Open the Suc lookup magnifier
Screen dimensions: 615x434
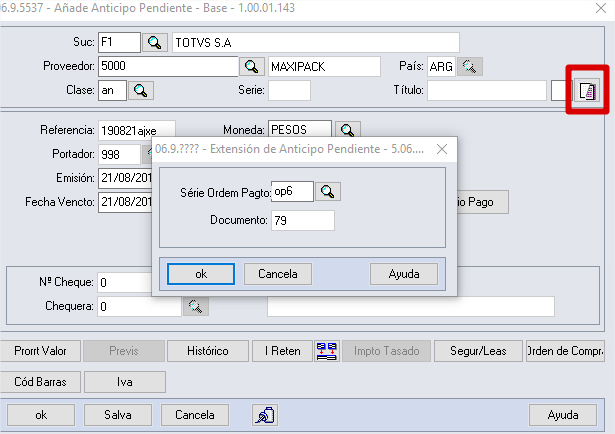coord(155,42)
